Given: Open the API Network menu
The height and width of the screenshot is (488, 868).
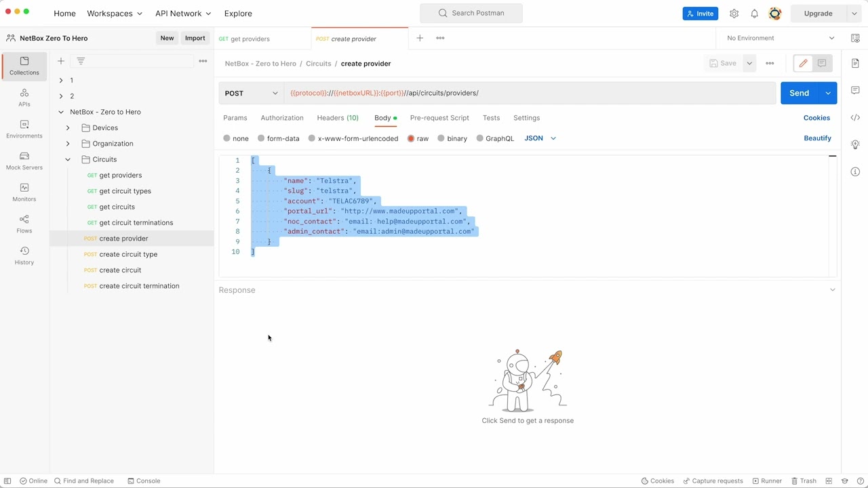Looking at the screenshot, I should (x=183, y=14).
